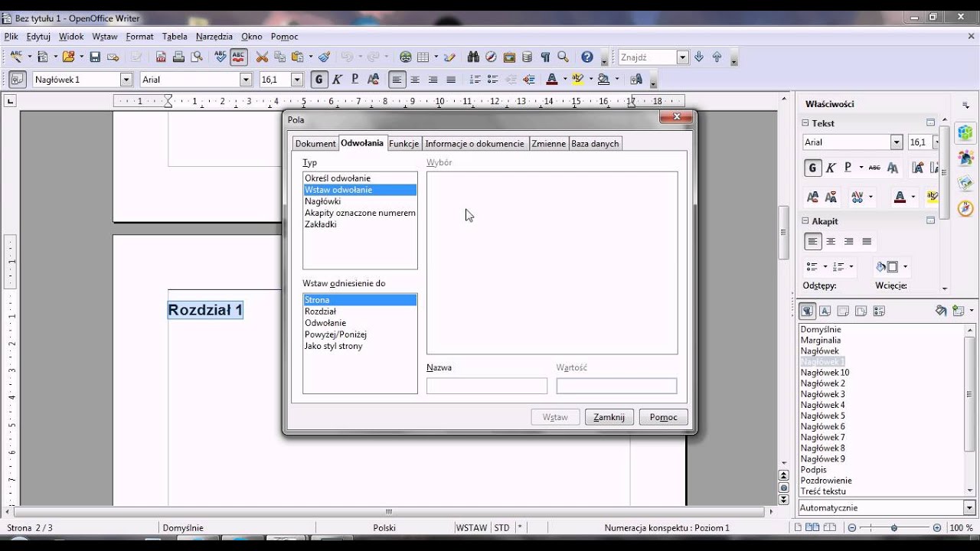This screenshot has width=980, height=551.
Task: Click the Pomoc button in dialog
Action: [x=663, y=417]
